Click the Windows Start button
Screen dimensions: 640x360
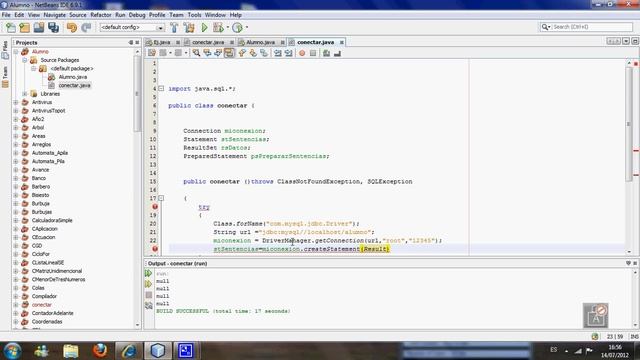(12, 351)
